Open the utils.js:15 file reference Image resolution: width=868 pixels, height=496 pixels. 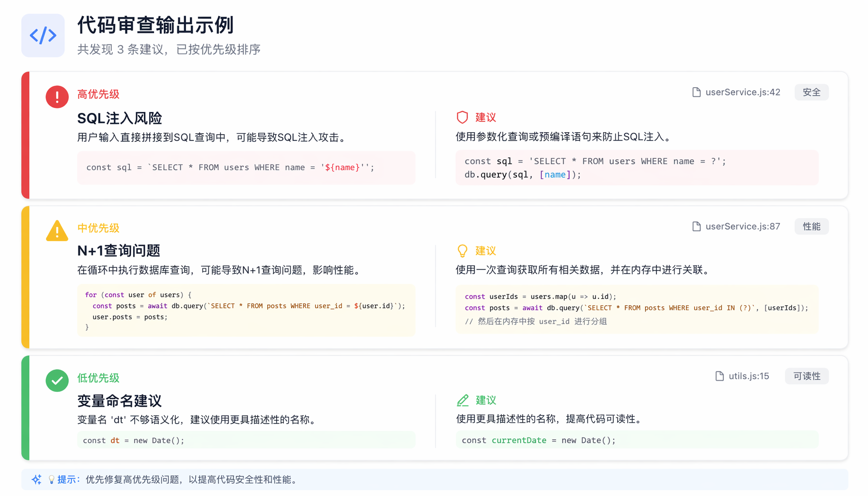tap(749, 376)
